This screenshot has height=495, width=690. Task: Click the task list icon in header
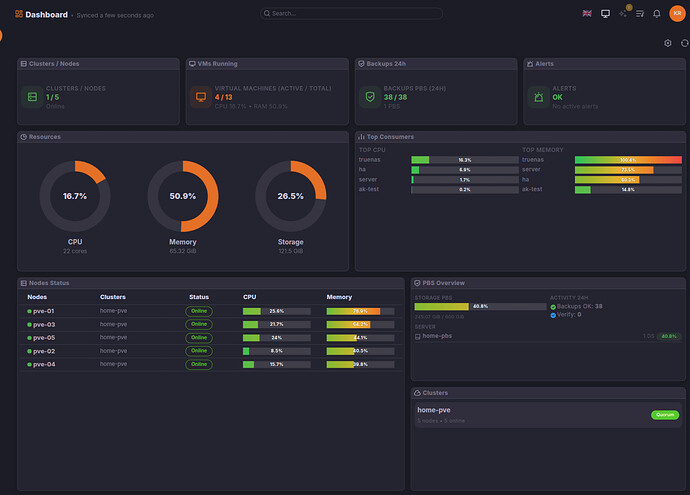[x=640, y=14]
